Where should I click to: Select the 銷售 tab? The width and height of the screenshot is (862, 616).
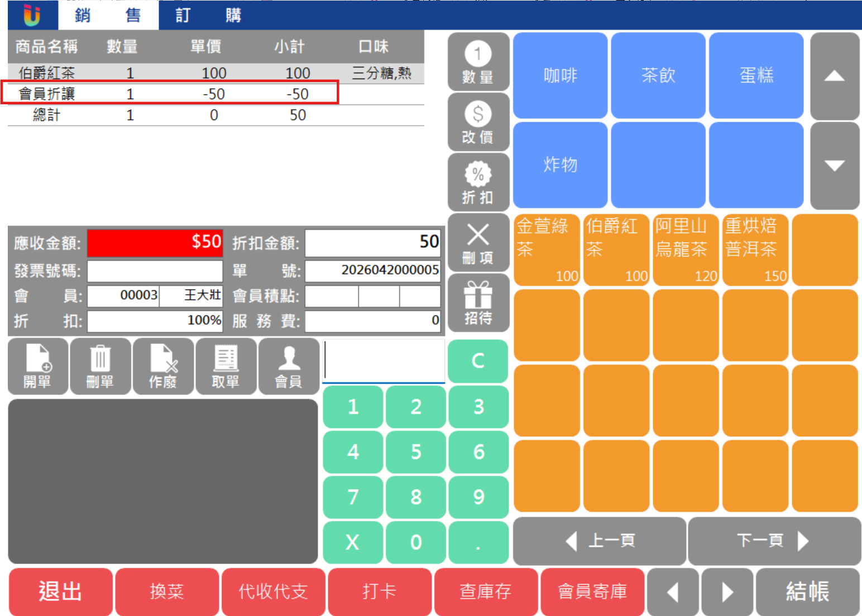click(108, 15)
